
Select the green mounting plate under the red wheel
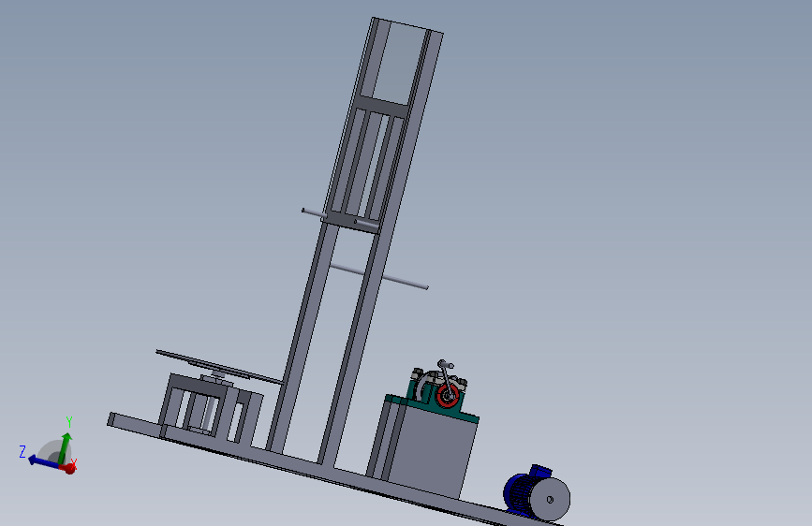tap(433, 408)
